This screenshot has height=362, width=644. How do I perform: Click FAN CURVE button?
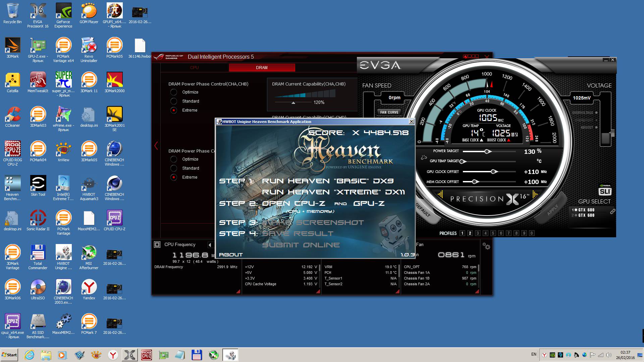[x=389, y=112]
